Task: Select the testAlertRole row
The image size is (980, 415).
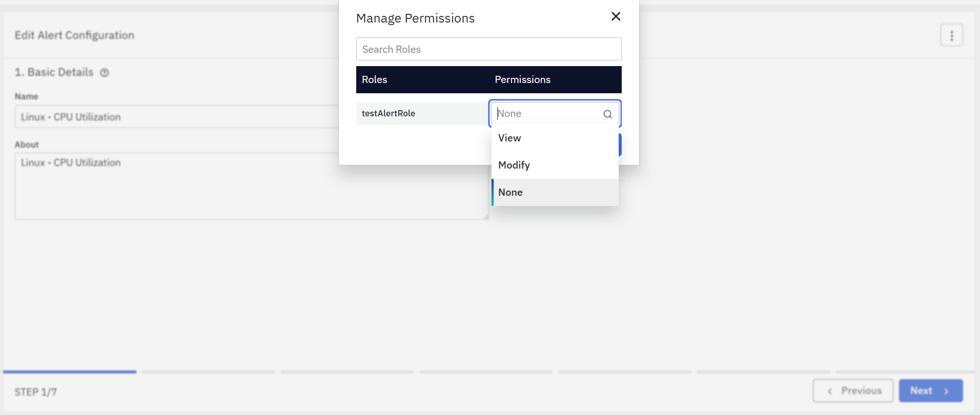Action: 388,114
